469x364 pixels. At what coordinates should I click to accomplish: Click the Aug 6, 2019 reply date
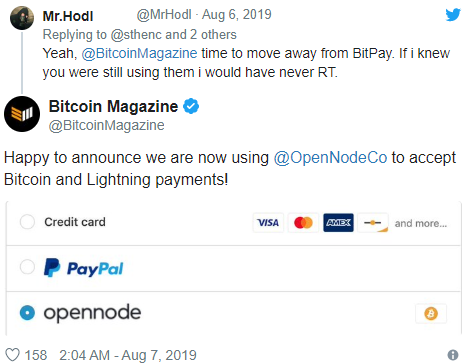click(237, 15)
